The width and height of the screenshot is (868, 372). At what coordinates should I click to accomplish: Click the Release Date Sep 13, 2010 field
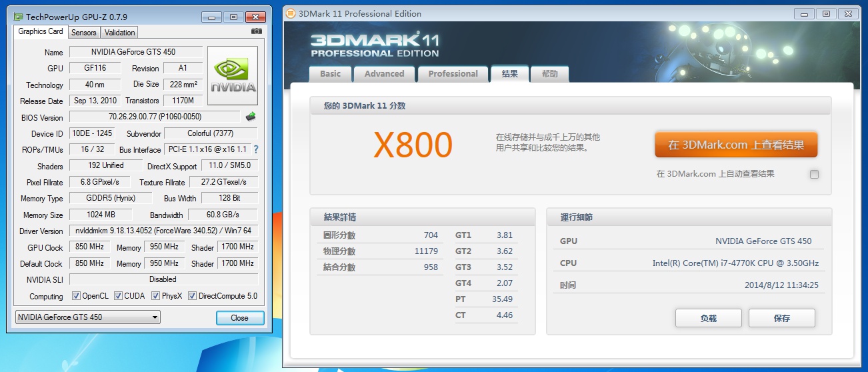pos(95,101)
